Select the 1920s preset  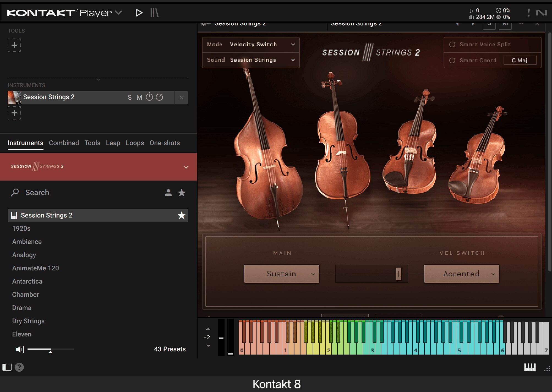coord(21,228)
